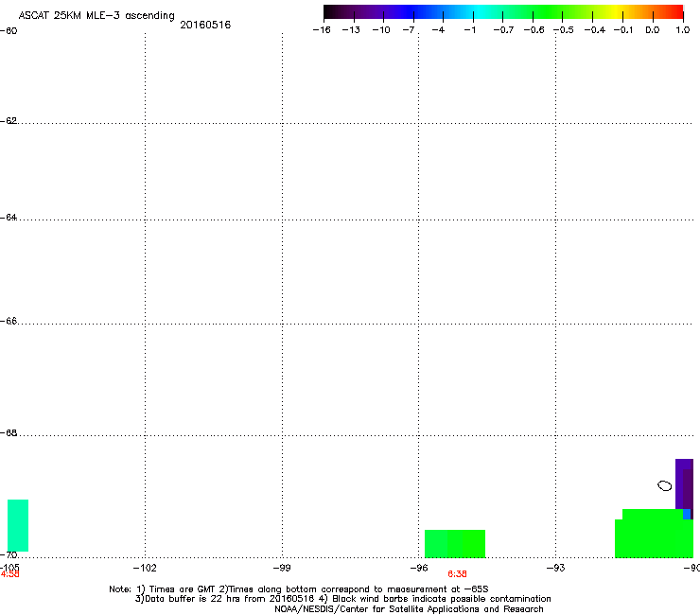Select the -10 color scale label
This screenshot has height=615, width=700.
381,30
